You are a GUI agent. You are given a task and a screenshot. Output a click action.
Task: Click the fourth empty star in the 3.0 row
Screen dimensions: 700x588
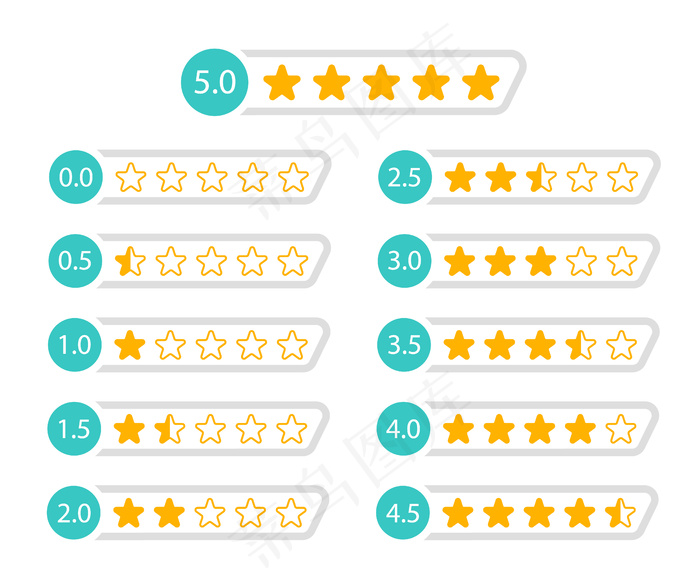point(581,262)
